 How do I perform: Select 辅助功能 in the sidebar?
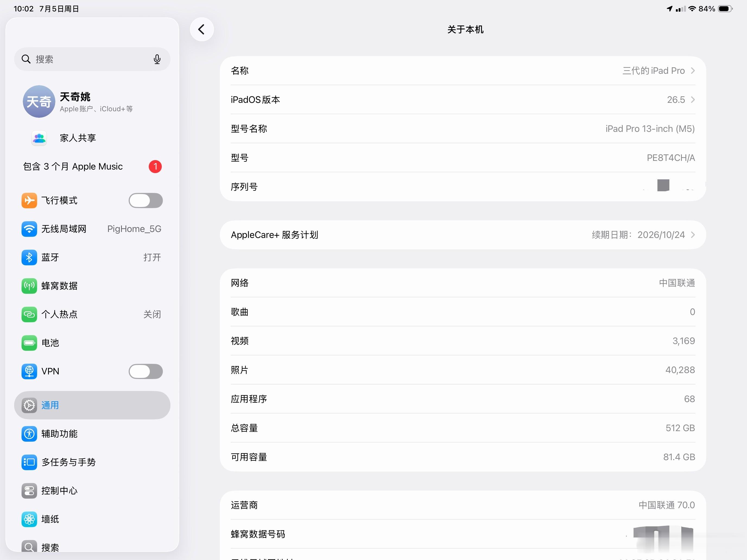[x=92, y=434]
